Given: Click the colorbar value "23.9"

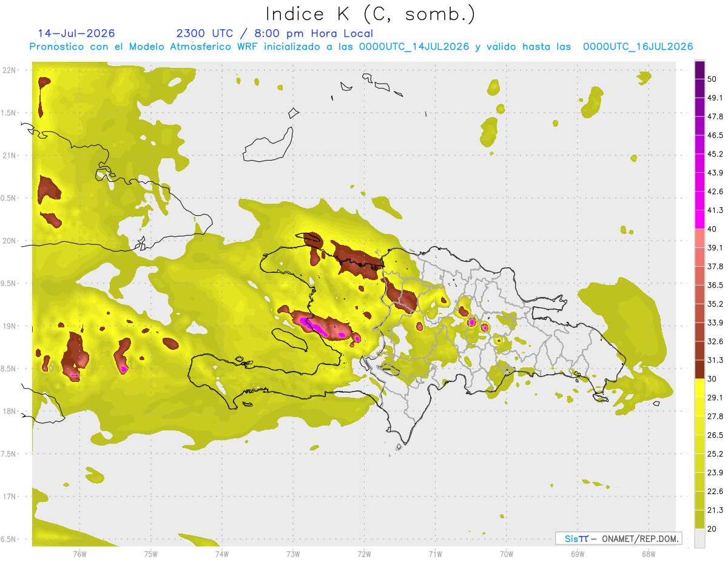Looking at the screenshot, I should coord(715,472).
